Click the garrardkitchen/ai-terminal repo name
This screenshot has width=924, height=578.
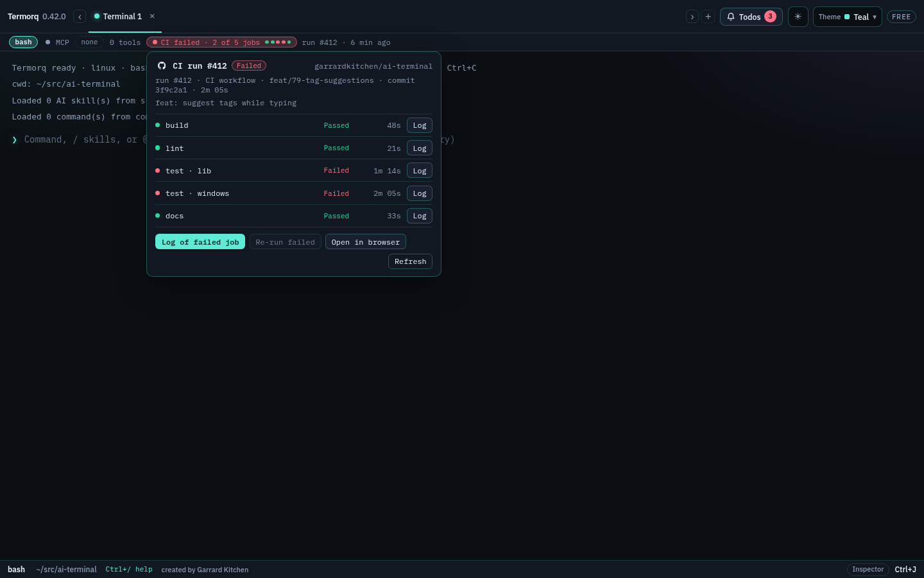[x=373, y=66]
